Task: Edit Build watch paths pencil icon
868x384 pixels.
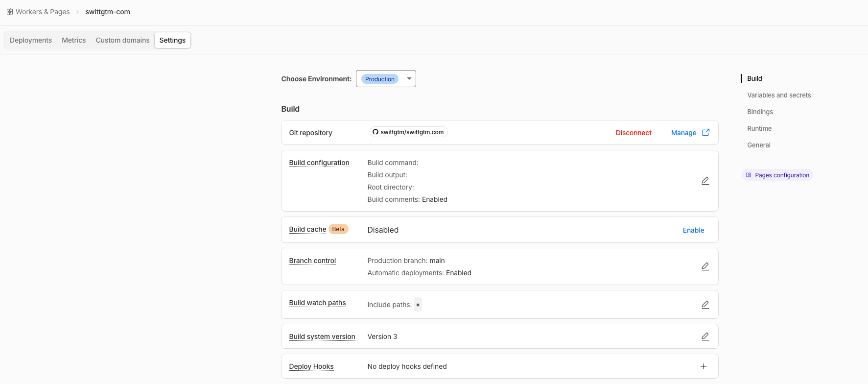Action: pyautogui.click(x=705, y=305)
